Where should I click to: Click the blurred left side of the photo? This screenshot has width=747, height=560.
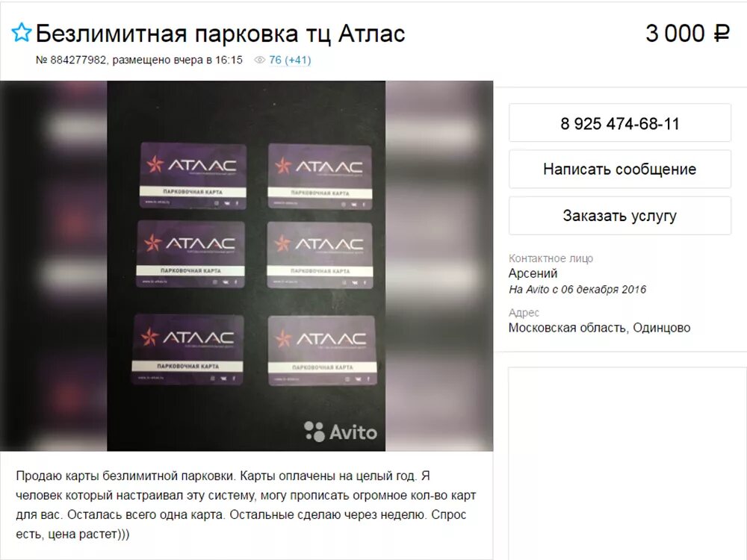(53, 266)
